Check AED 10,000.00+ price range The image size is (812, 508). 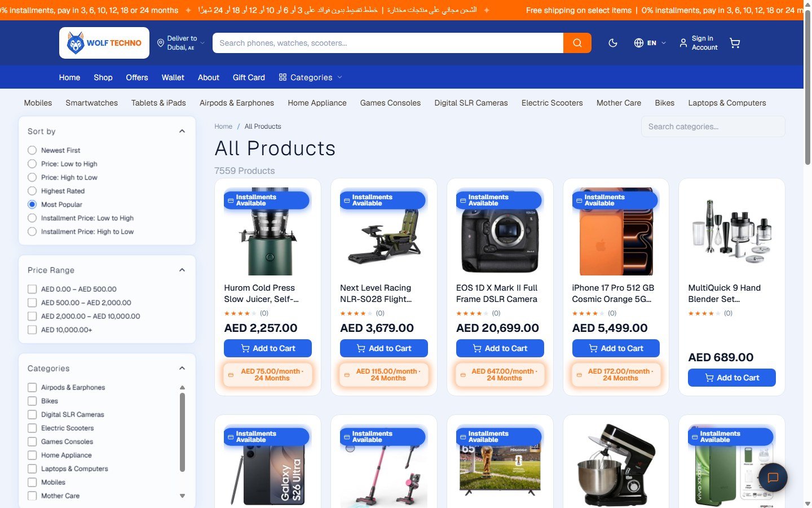tap(32, 330)
